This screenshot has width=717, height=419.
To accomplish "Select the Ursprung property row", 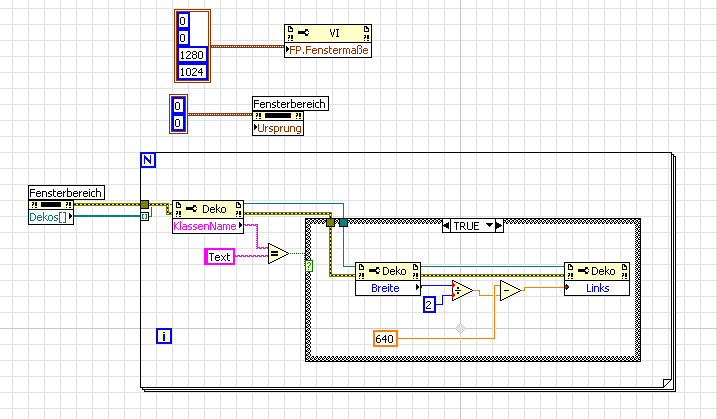I will coord(278,128).
